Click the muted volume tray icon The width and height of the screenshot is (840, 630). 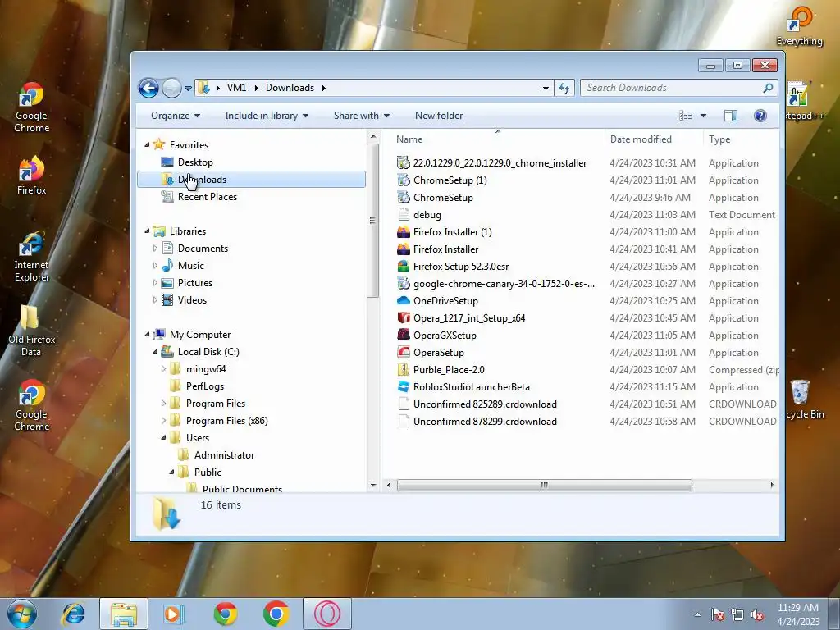757,615
